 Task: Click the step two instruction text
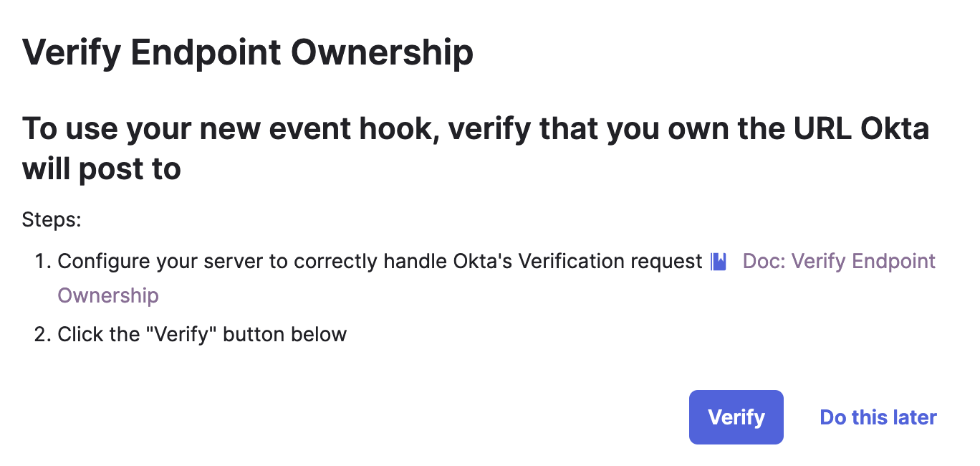[202, 334]
